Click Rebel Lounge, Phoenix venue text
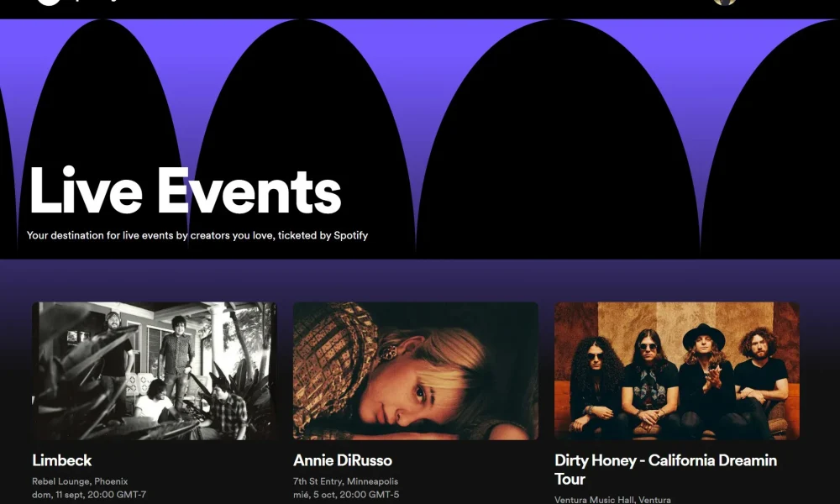This screenshot has width=840, height=504. click(80, 481)
